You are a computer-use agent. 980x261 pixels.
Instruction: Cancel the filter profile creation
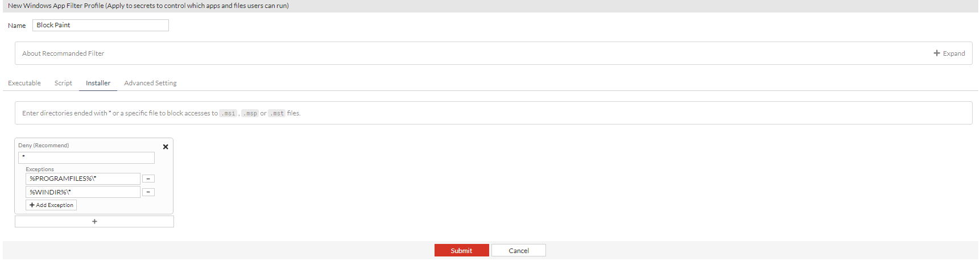[x=519, y=251]
